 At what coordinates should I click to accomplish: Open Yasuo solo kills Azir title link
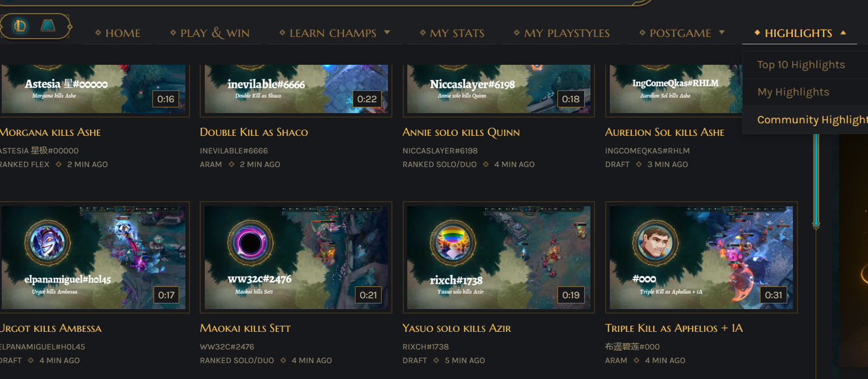tap(457, 328)
